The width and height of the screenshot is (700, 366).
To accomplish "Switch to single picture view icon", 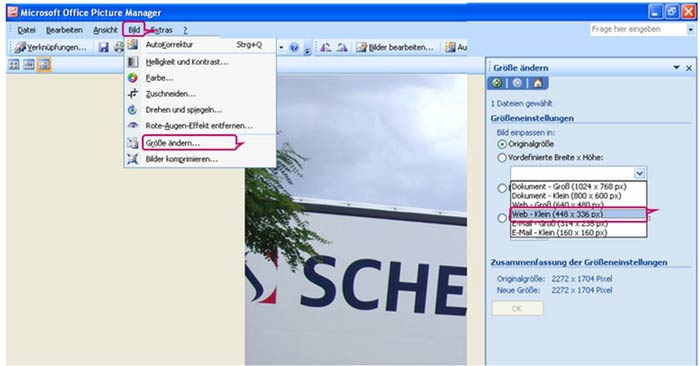I will (x=44, y=65).
